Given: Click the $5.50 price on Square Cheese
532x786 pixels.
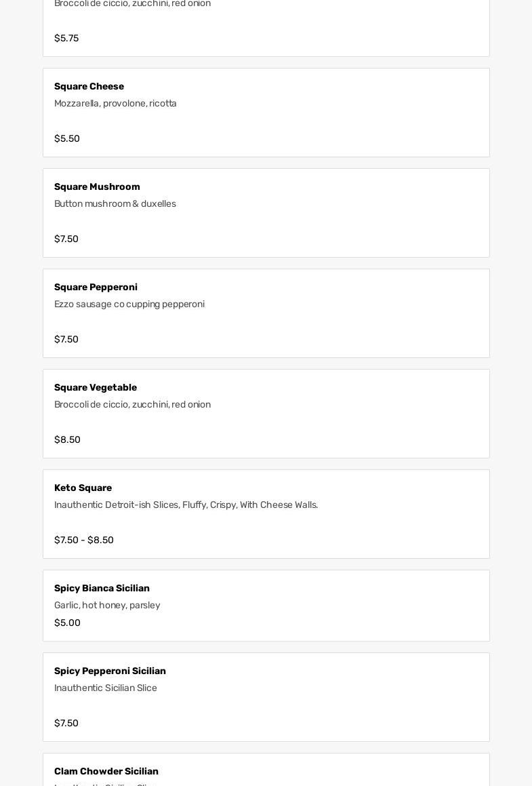Looking at the screenshot, I should [67, 138].
